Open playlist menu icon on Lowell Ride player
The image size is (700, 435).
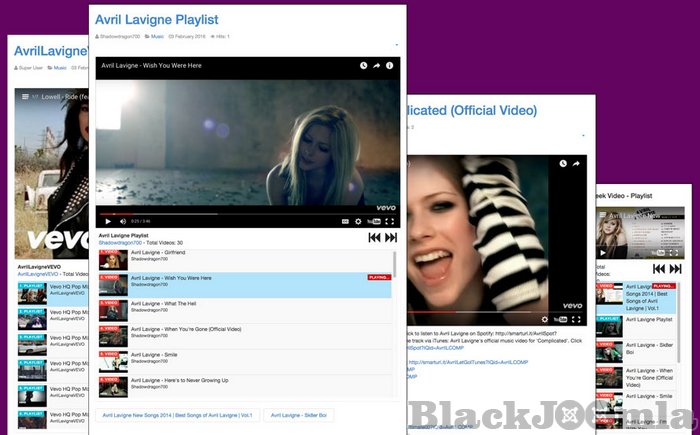point(22,97)
